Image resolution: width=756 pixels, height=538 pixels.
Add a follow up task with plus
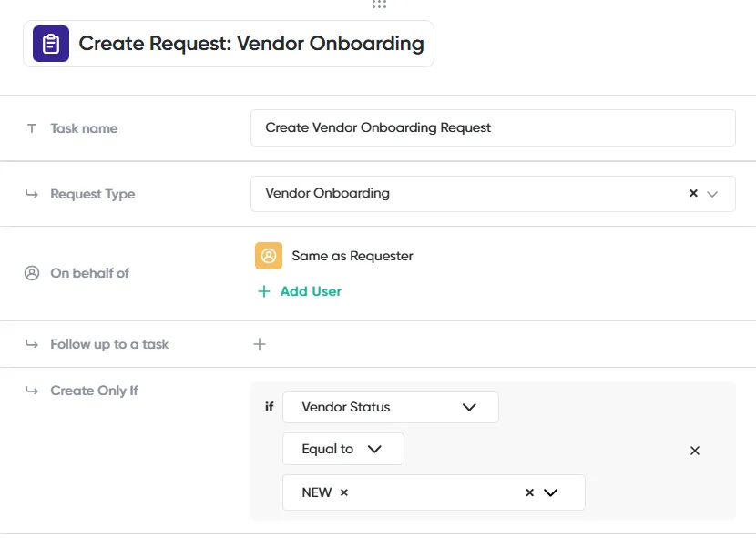(260, 344)
